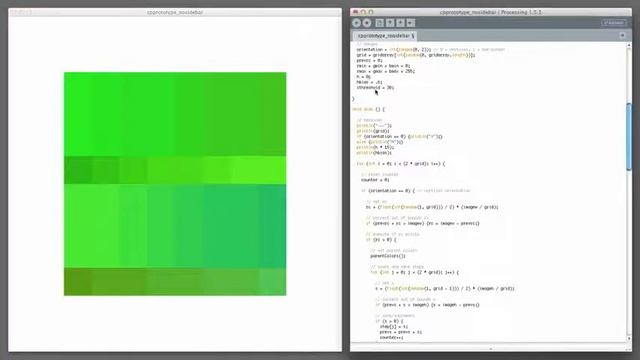Click the 'prevs = prevs + s;' code line
The height and width of the screenshot is (360, 640).
(x=401, y=332)
